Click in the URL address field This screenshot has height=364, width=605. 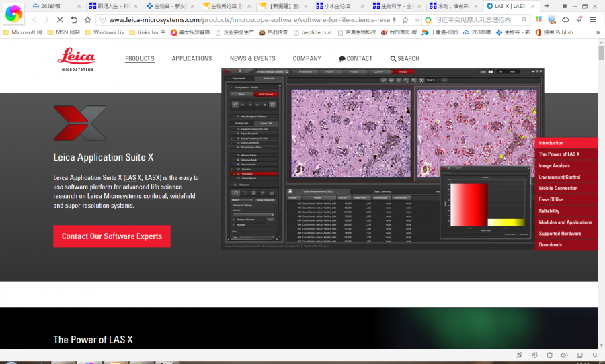point(249,19)
